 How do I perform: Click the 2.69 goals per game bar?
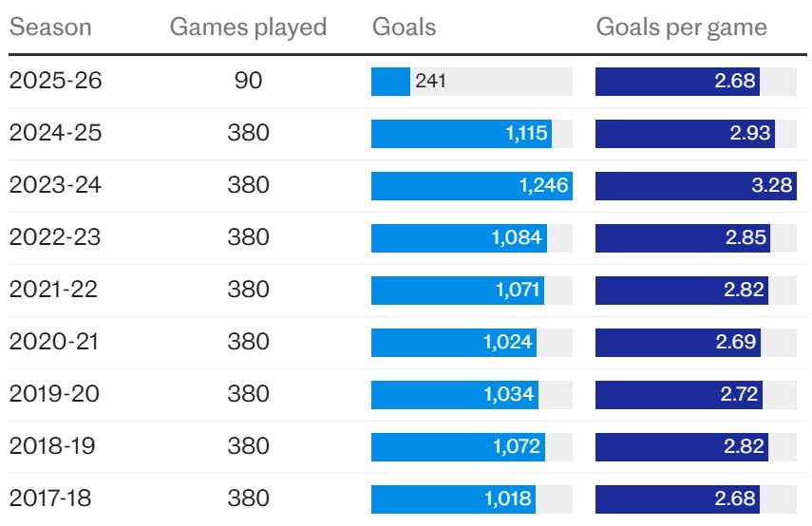tap(677, 342)
